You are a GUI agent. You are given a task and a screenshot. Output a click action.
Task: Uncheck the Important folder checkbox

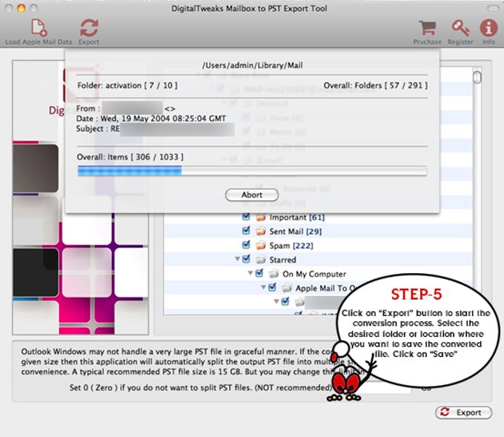tap(246, 217)
